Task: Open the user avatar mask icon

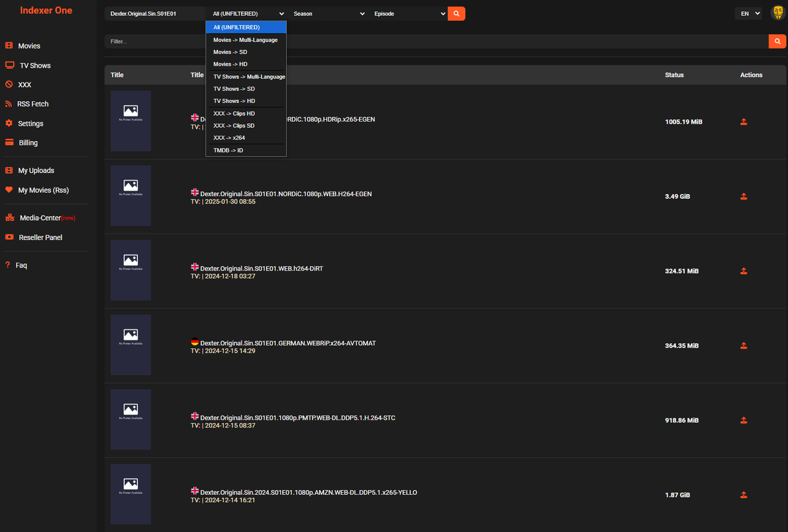Action: click(777, 13)
